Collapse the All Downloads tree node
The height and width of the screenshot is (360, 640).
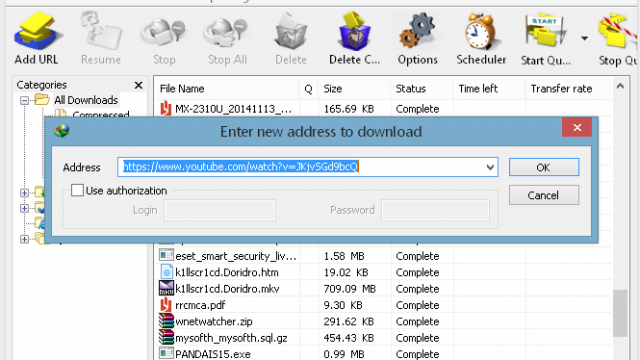click(x=24, y=100)
